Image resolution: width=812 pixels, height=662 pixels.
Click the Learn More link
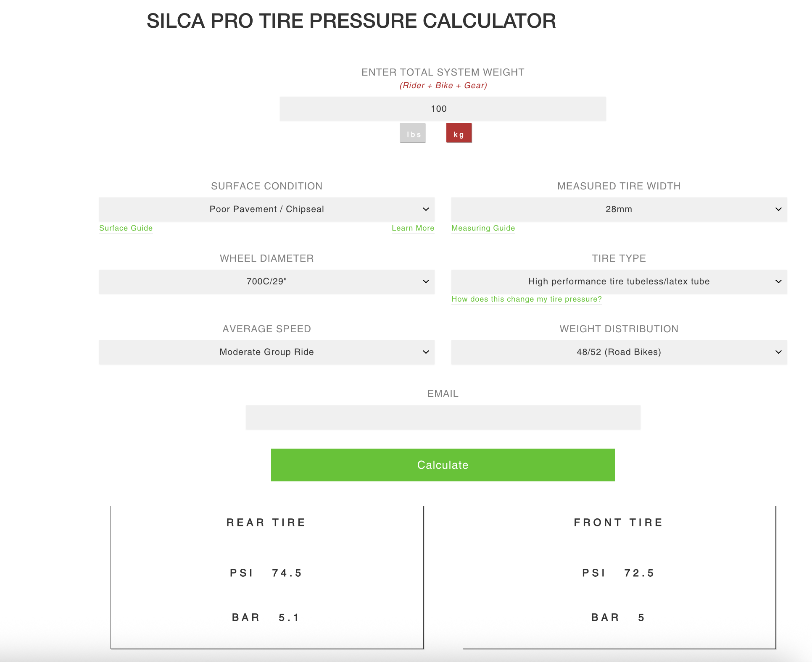pyautogui.click(x=413, y=228)
